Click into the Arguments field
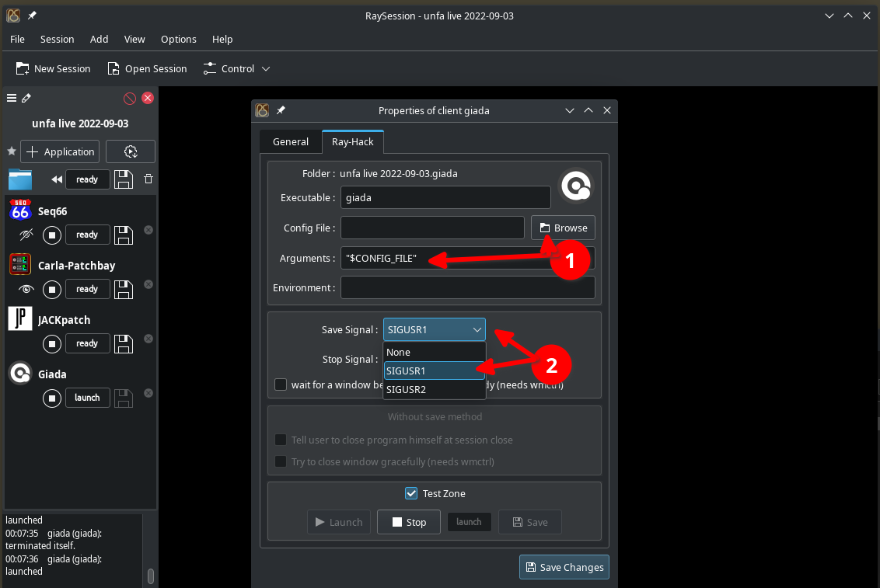The image size is (880, 588). click(467, 258)
